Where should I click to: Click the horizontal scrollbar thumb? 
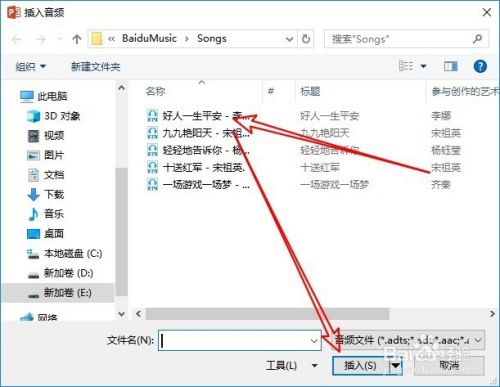click(x=267, y=314)
